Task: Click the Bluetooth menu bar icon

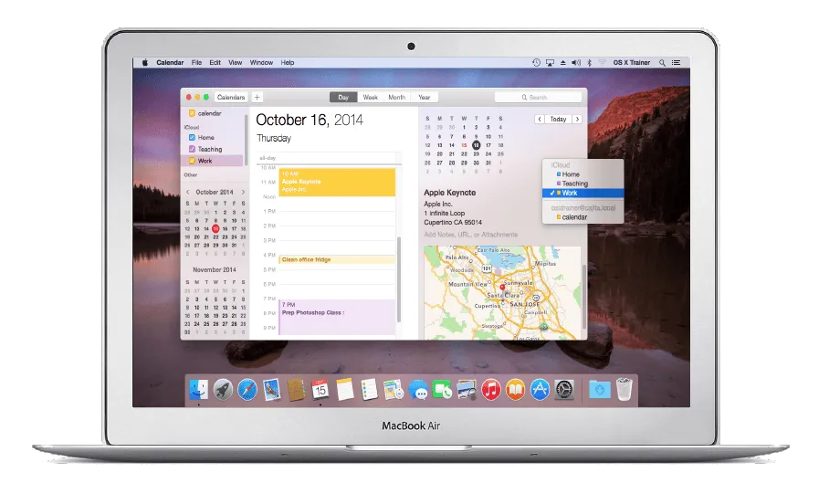Action: pyautogui.click(x=589, y=63)
